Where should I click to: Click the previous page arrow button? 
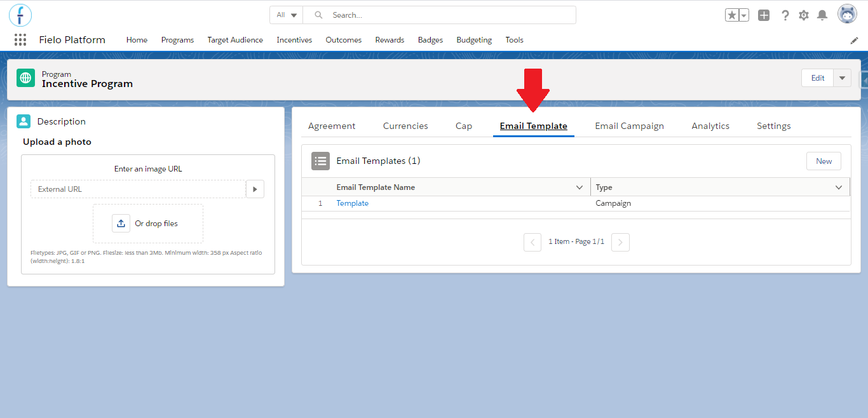click(532, 242)
